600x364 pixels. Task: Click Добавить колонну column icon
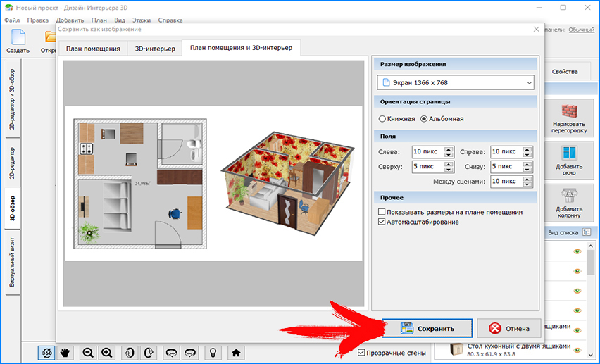point(570,196)
